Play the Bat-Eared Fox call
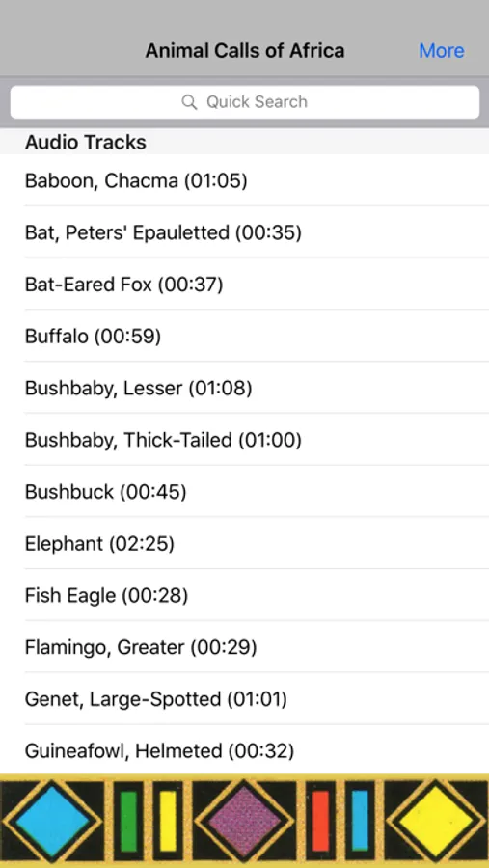 pos(244,284)
